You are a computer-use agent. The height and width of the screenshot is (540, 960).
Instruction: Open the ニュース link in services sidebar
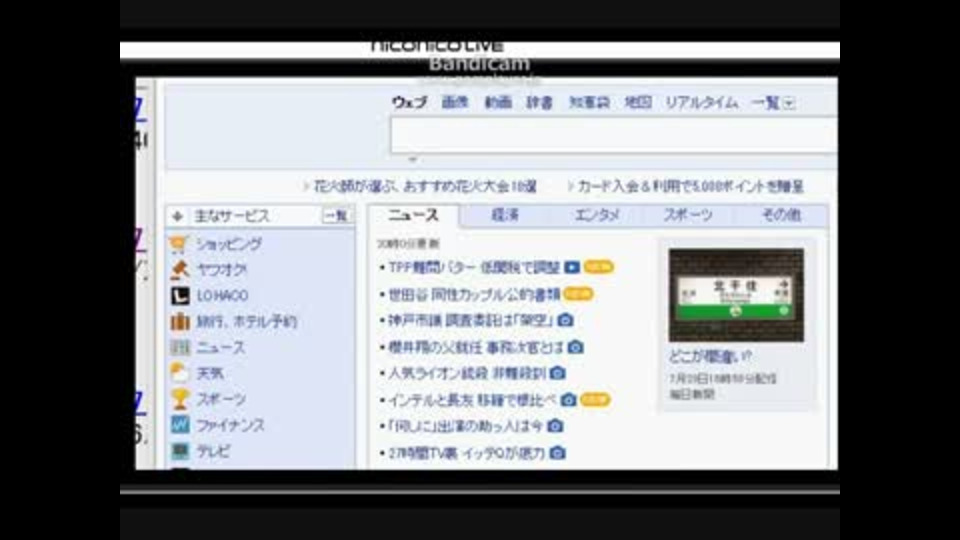pos(220,347)
